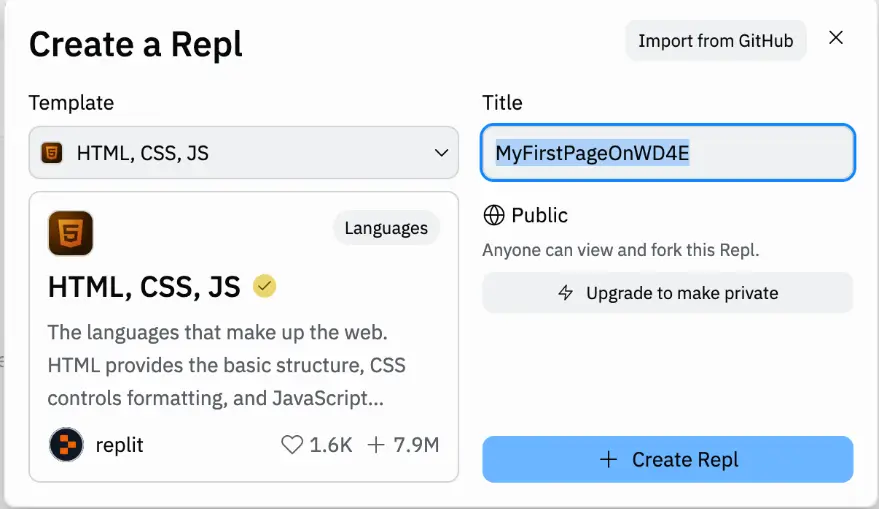Click the template description text paragraph
This screenshot has width=879, height=509.
226,365
